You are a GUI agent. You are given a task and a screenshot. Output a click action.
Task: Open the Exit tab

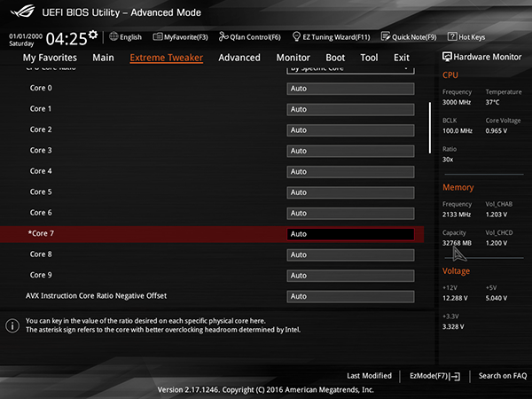point(402,58)
